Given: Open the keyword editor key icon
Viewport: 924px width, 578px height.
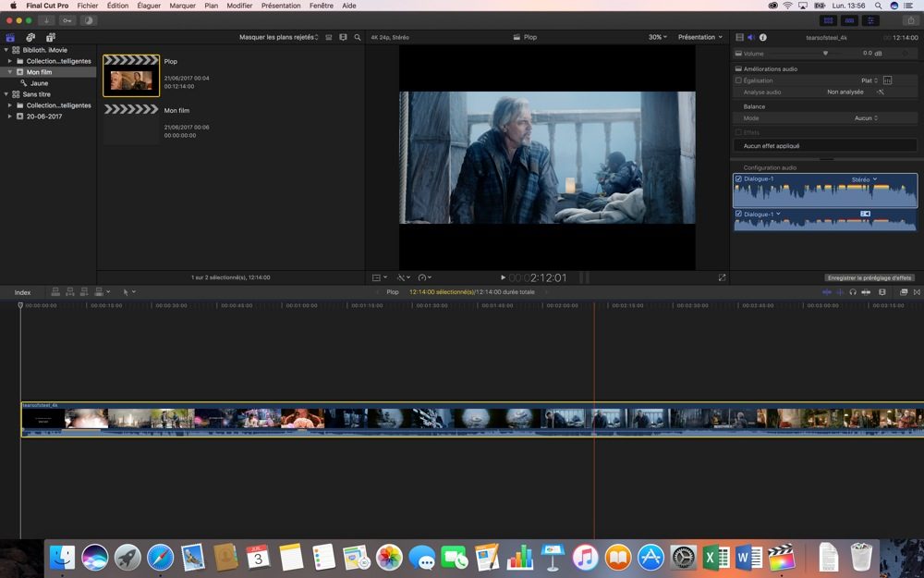Looking at the screenshot, I should 67,20.
